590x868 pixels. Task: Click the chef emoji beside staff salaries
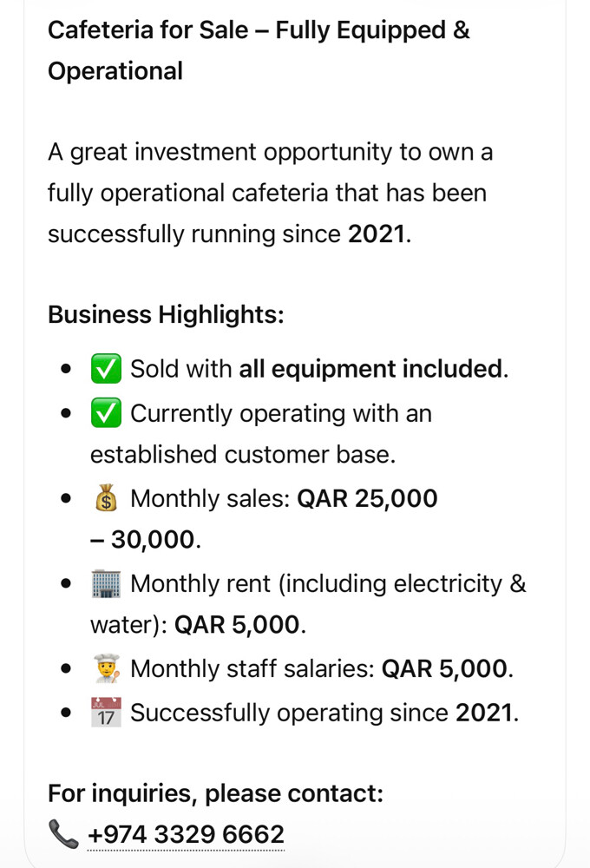click(x=106, y=668)
